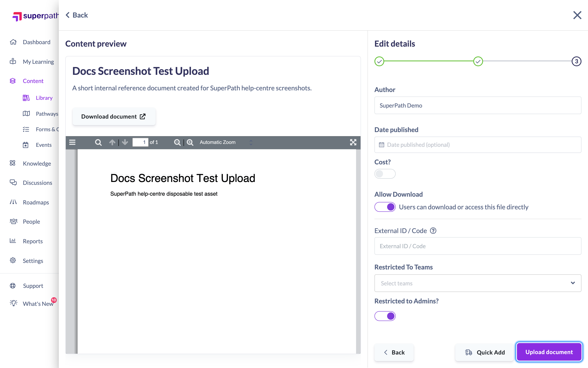Click the External ID help icon
Image resolution: width=588 pixels, height=368 pixels.
[433, 230]
